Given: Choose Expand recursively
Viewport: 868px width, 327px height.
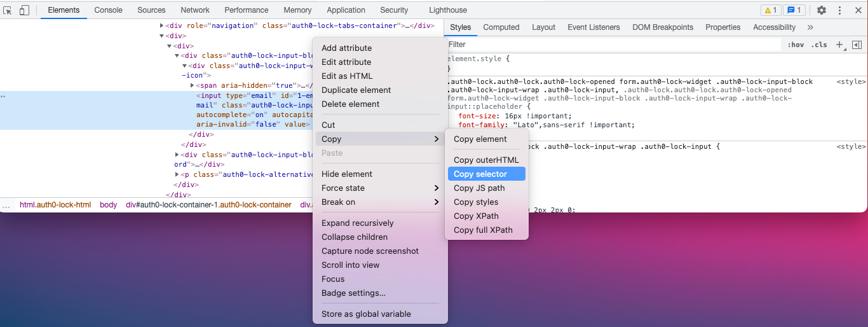Looking at the screenshot, I should 380,223.
